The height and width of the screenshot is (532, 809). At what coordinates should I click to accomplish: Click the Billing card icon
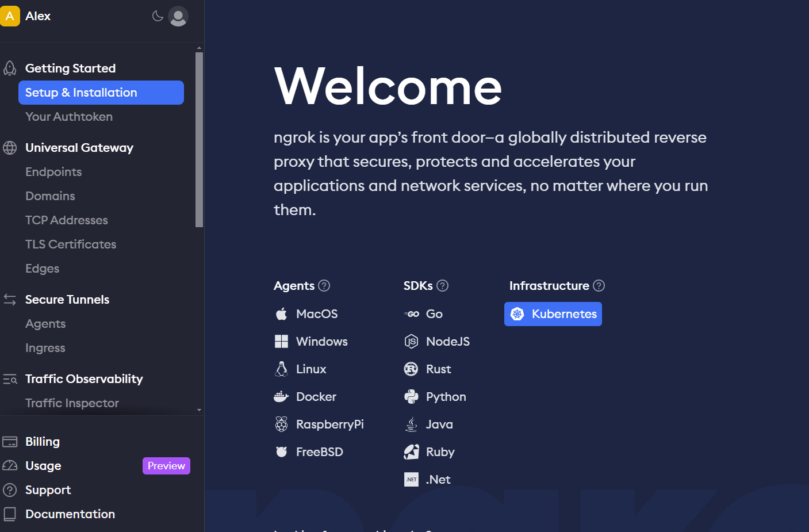click(x=10, y=442)
